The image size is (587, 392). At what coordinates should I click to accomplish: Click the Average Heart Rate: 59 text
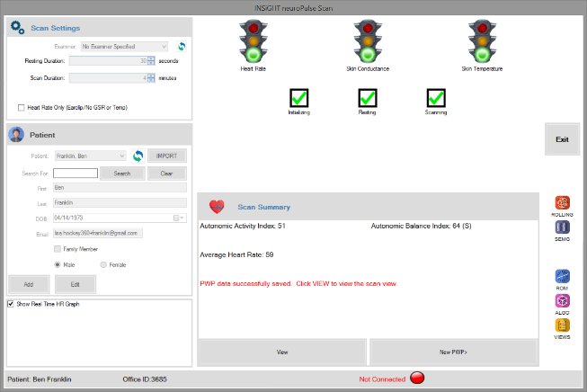[x=236, y=254]
